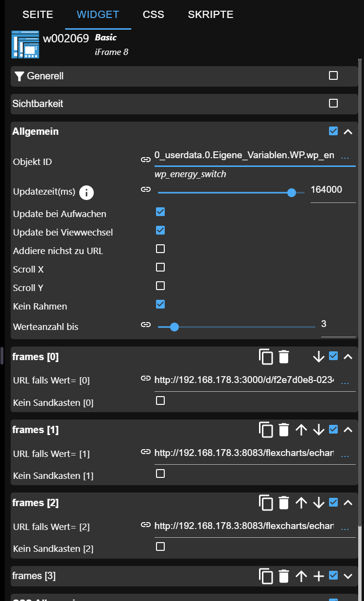Open the CSS tab

click(153, 15)
